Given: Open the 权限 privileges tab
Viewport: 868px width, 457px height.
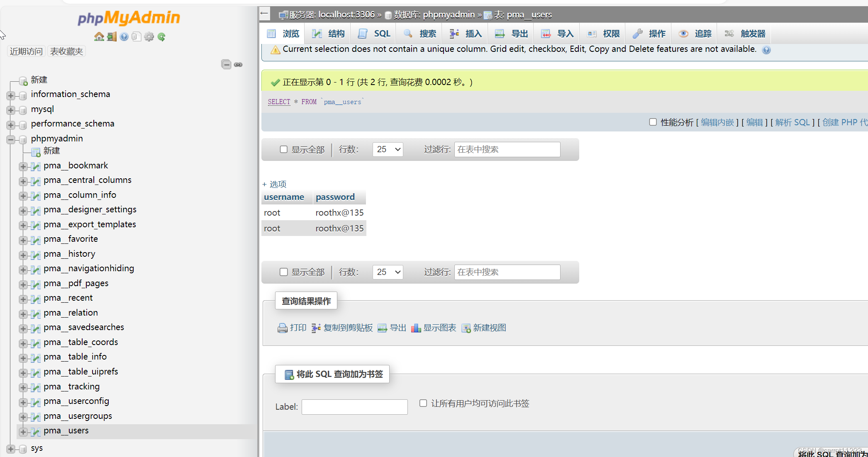Looking at the screenshot, I should point(603,34).
